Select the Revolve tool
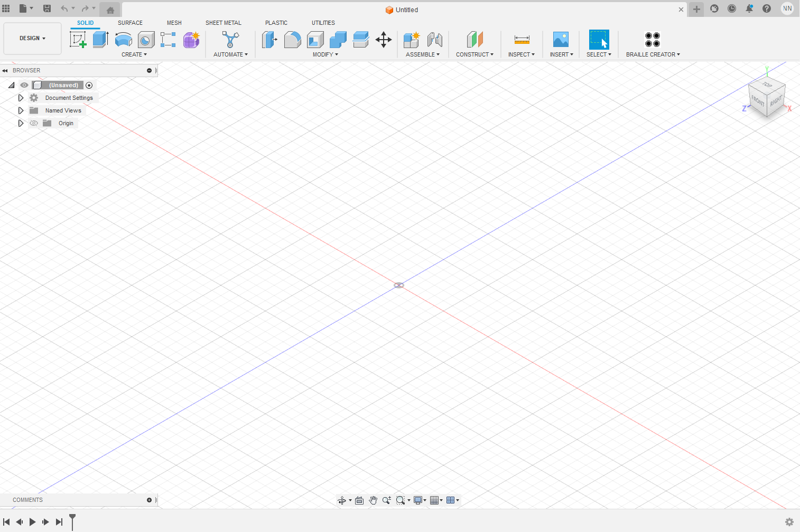The height and width of the screenshot is (532, 800). (x=123, y=40)
